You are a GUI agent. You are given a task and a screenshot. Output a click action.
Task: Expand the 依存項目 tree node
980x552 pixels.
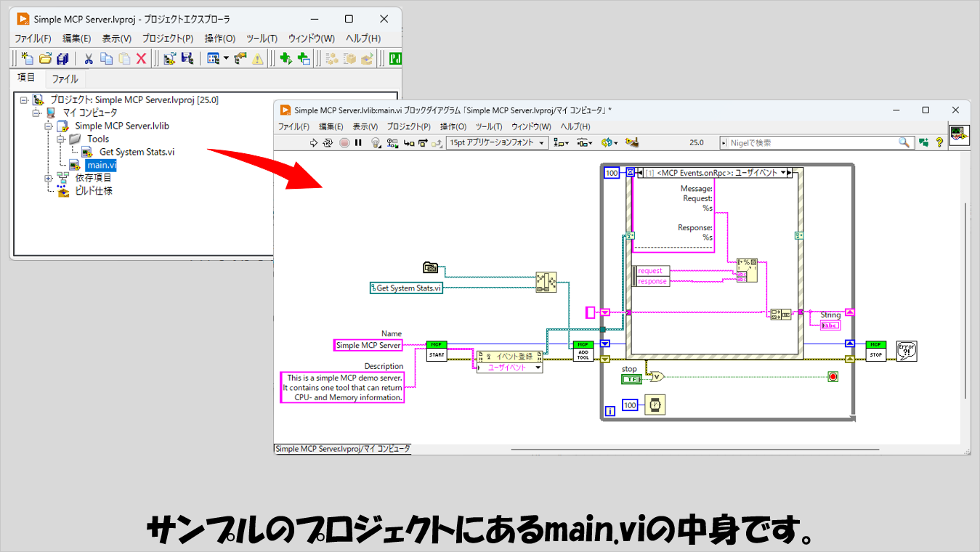click(x=49, y=178)
